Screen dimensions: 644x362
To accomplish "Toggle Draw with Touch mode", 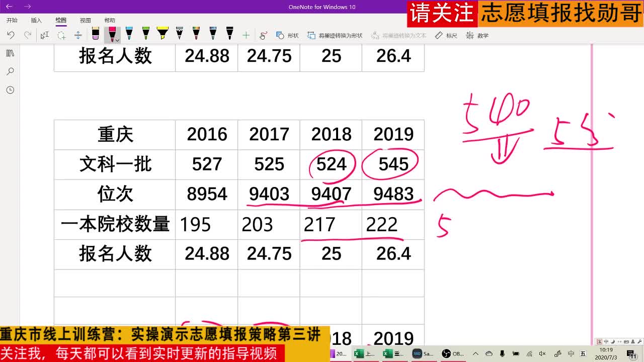I will [x=263, y=35].
